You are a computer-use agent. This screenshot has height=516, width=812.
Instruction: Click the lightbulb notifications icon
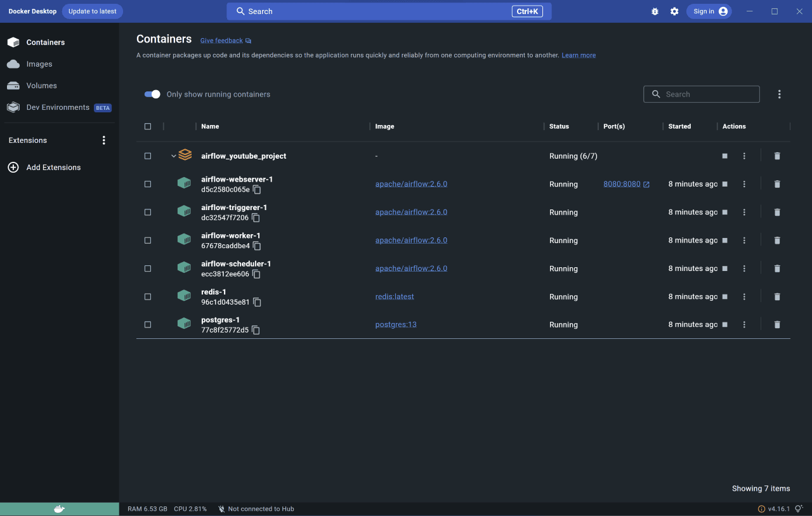pos(799,509)
